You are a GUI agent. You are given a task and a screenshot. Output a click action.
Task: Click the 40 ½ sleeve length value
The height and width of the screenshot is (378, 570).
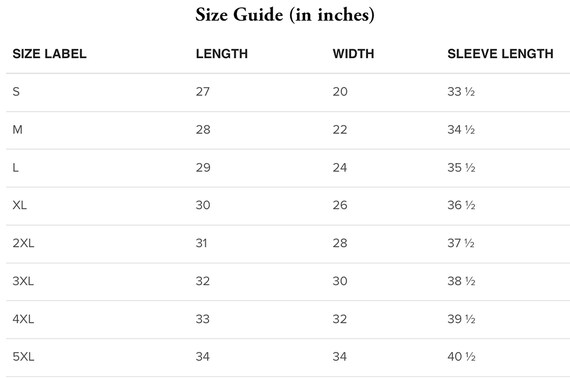461,357
